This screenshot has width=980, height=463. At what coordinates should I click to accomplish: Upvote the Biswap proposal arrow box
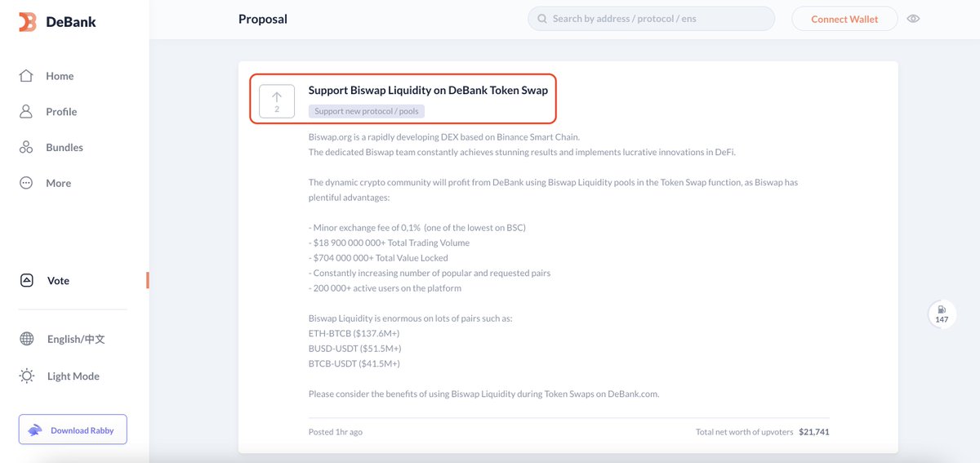point(277,101)
